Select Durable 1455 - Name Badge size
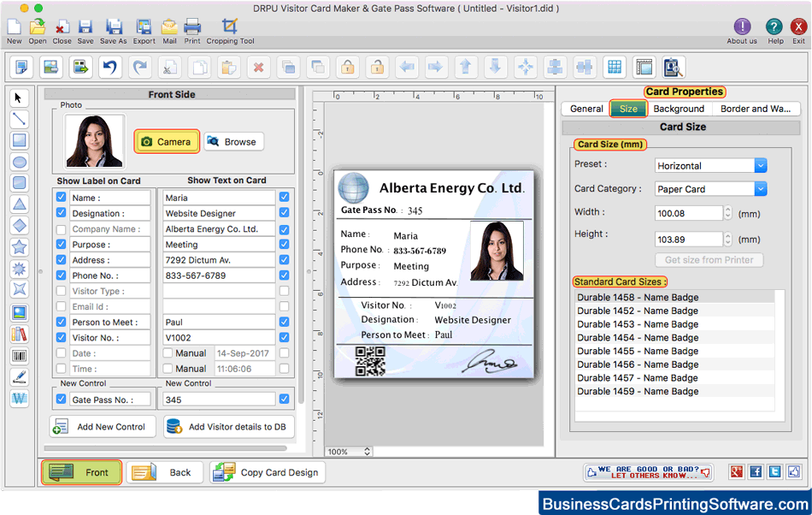 674,352
